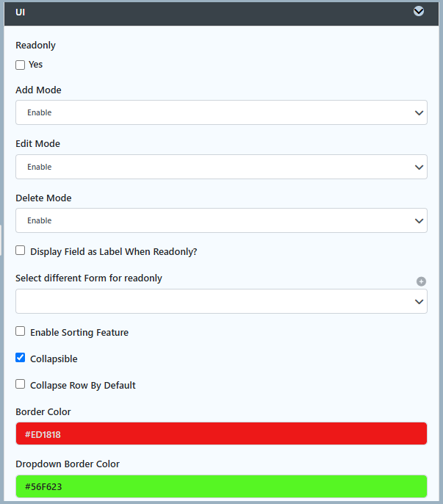Click the readonly Form dropdown arrow
Image resolution: width=443 pixels, height=504 pixels.
click(419, 301)
